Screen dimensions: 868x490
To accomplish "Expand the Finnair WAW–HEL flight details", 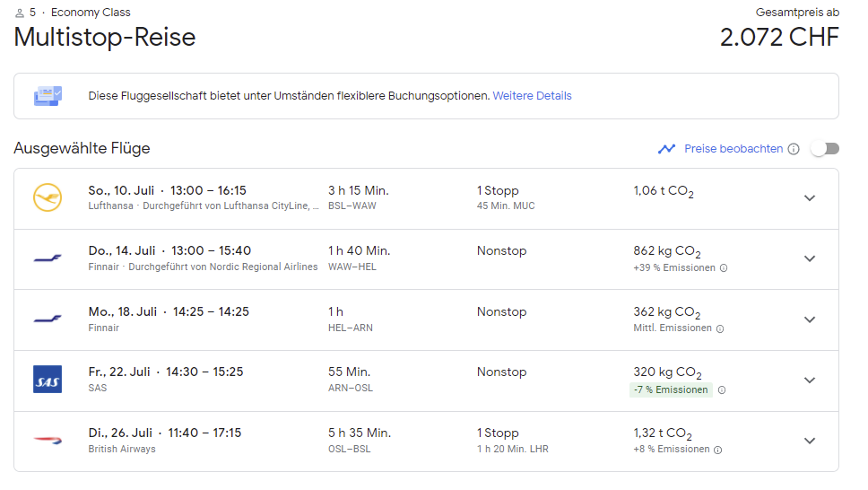I will 810,258.
